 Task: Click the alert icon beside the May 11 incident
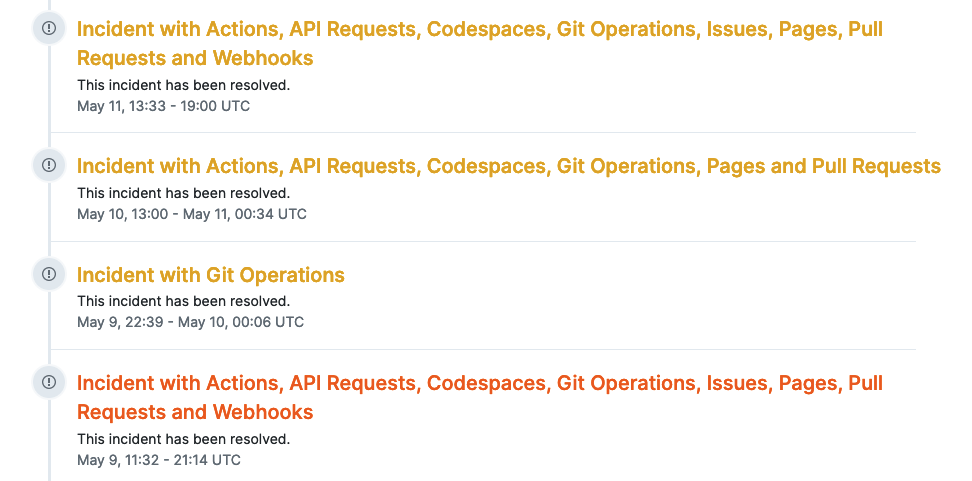point(49,29)
